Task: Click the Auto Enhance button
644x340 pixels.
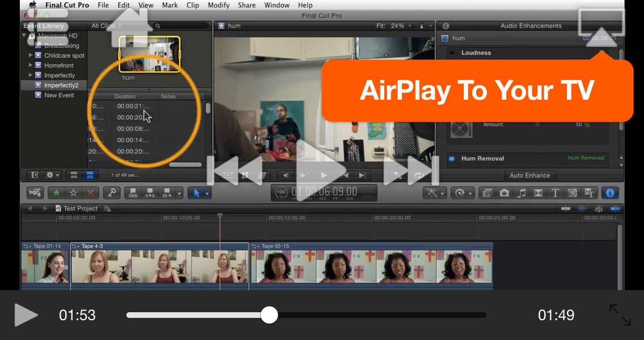Action: [529, 176]
